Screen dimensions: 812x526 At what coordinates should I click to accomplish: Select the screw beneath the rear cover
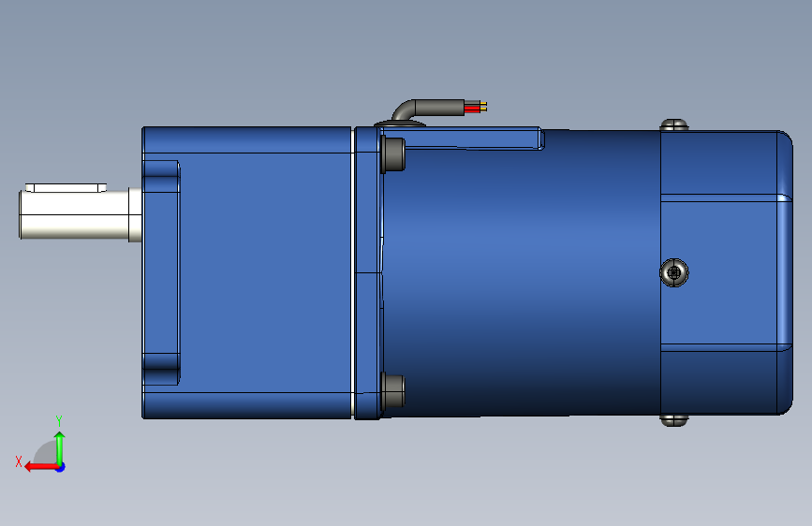(673, 420)
